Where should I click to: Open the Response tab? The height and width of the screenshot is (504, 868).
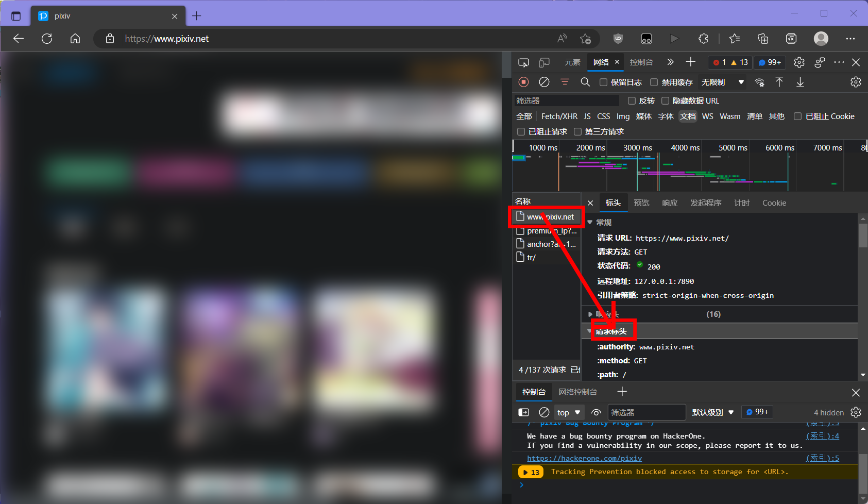point(670,203)
